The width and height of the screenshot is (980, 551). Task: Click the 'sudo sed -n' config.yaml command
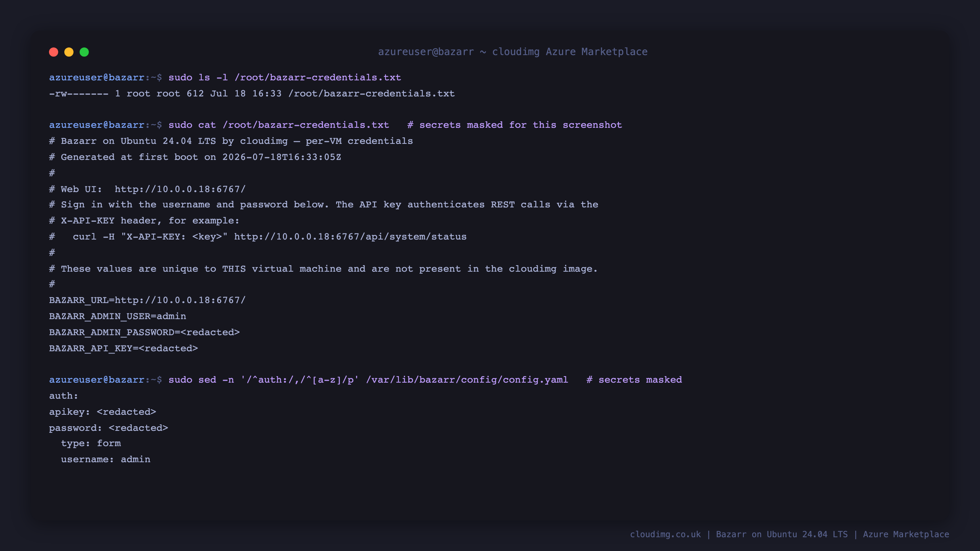tap(368, 380)
